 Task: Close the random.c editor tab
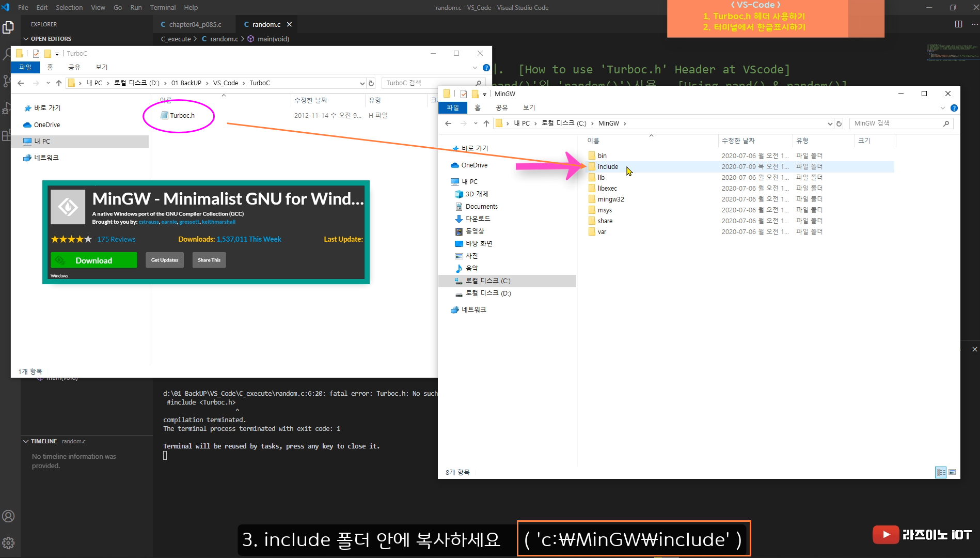[289, 24]
